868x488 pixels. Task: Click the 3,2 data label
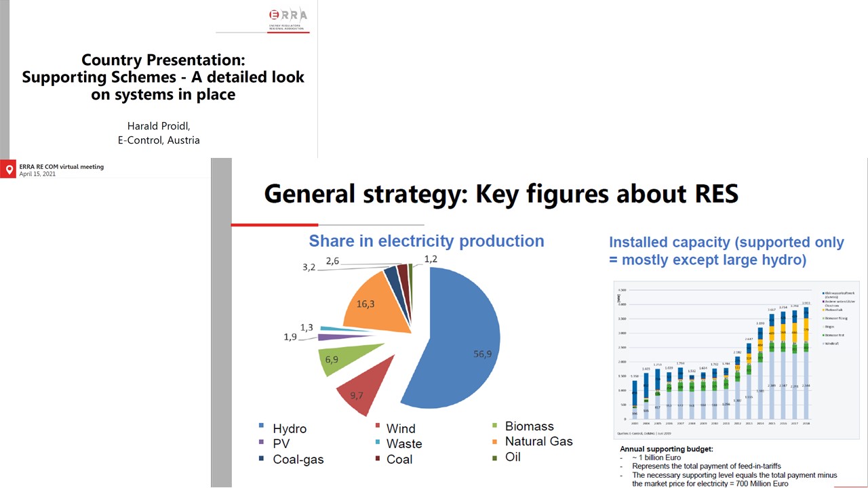click(309, 267)
